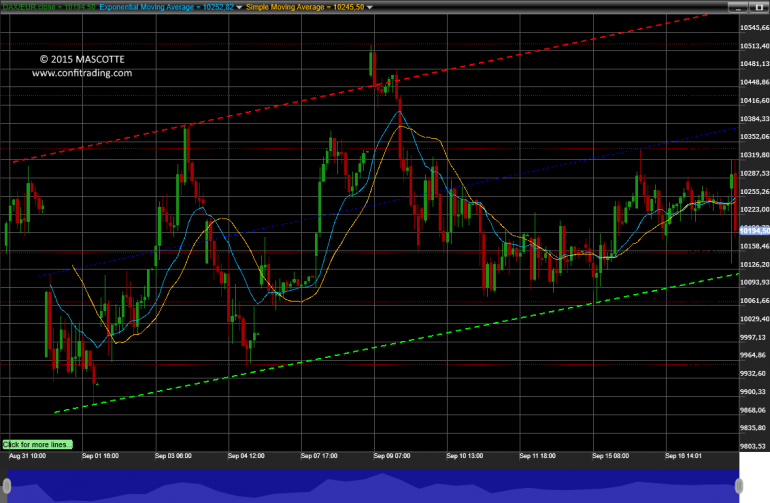The image size is (770, 503).
Task: Click the 9803,53 price axis label
Action: pos(753,446)
